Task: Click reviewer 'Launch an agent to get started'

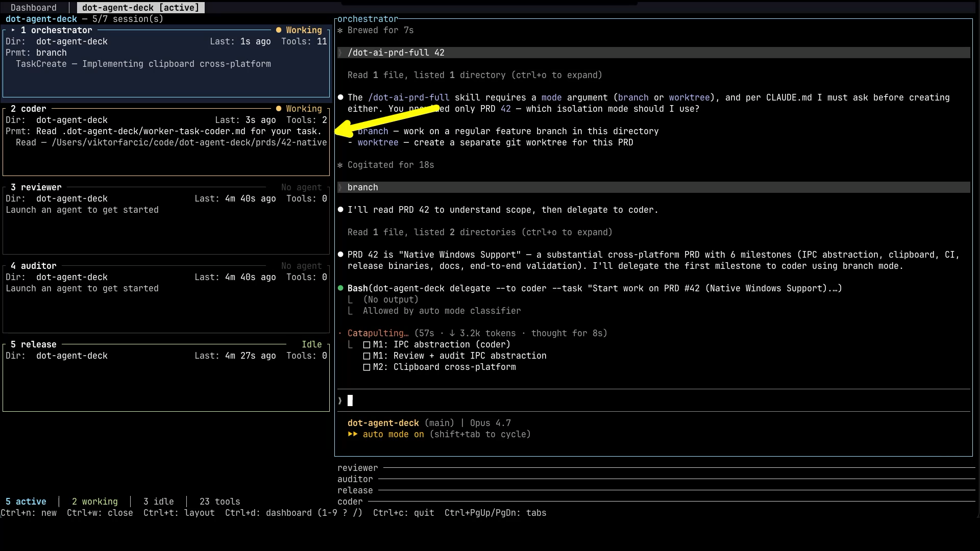Action: (x=82, y=210)
